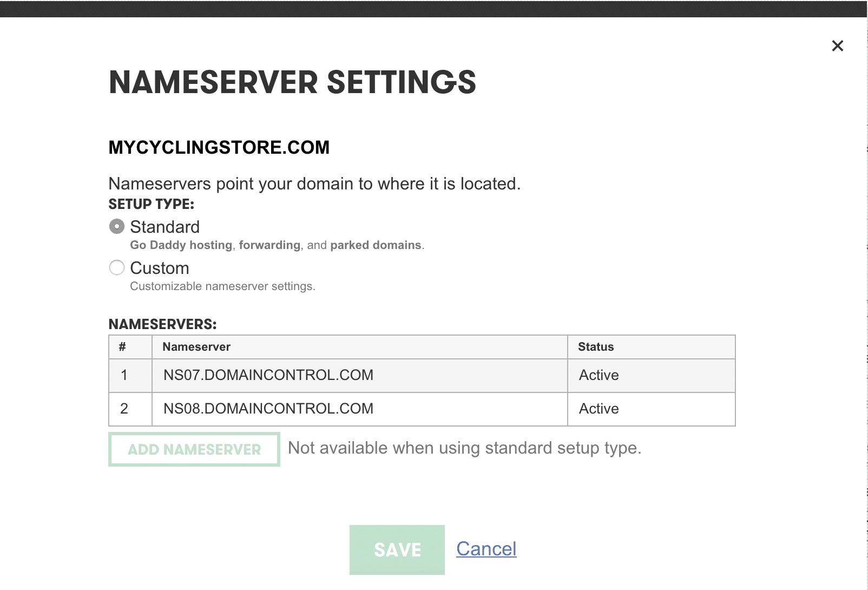Click the # column header
868x590 pixels.
pyautogui.click(x=123, y=347)
